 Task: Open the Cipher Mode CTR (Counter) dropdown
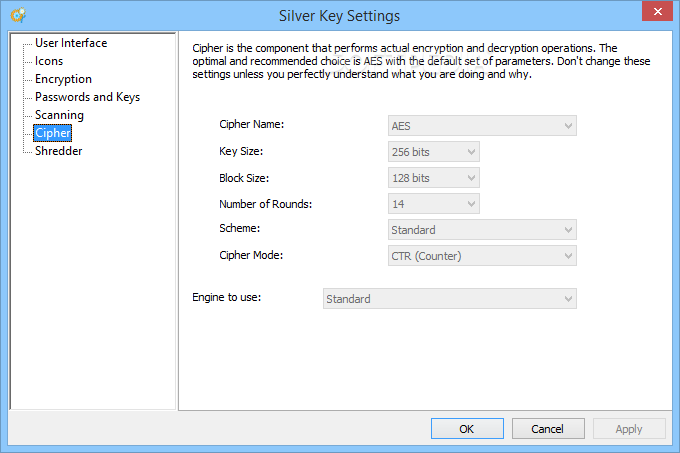coord(482,256)
